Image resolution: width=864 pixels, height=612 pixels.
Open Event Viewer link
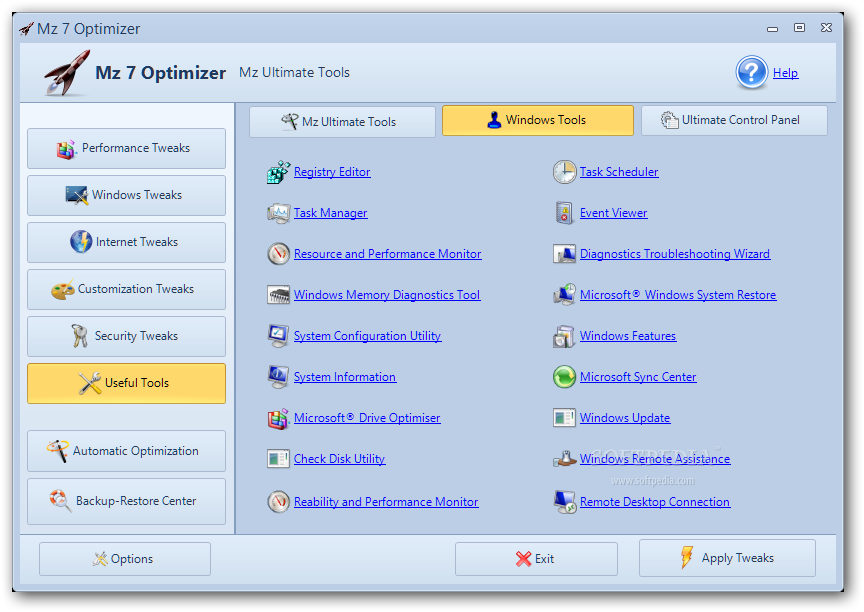[613, 213]
